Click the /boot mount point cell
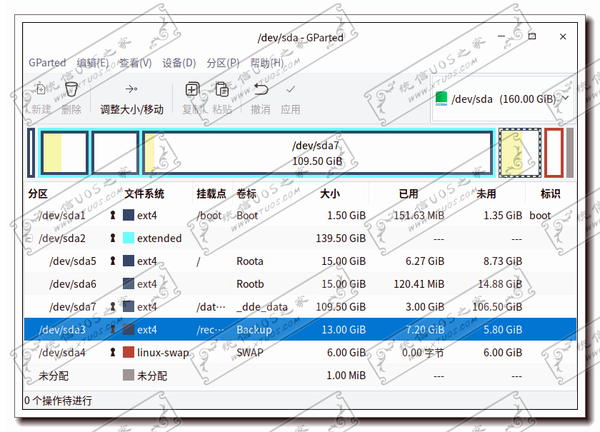The image size is (600, 432). point(209,215)
